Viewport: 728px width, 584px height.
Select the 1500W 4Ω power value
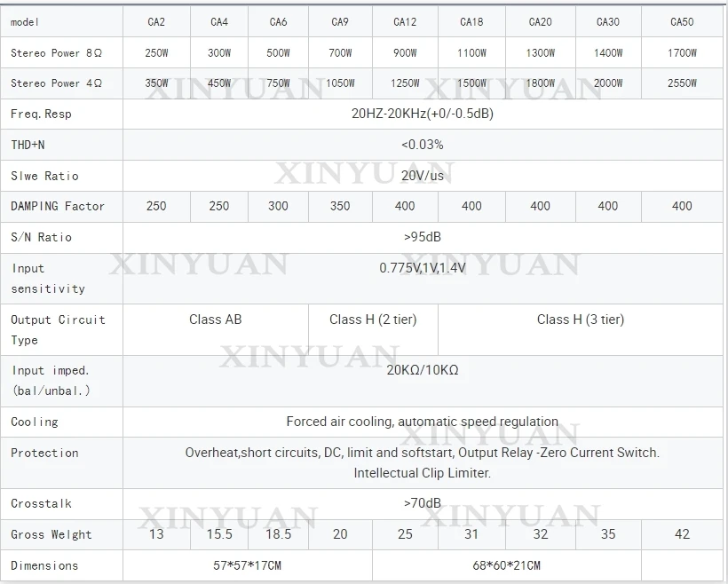pos(471,83)
